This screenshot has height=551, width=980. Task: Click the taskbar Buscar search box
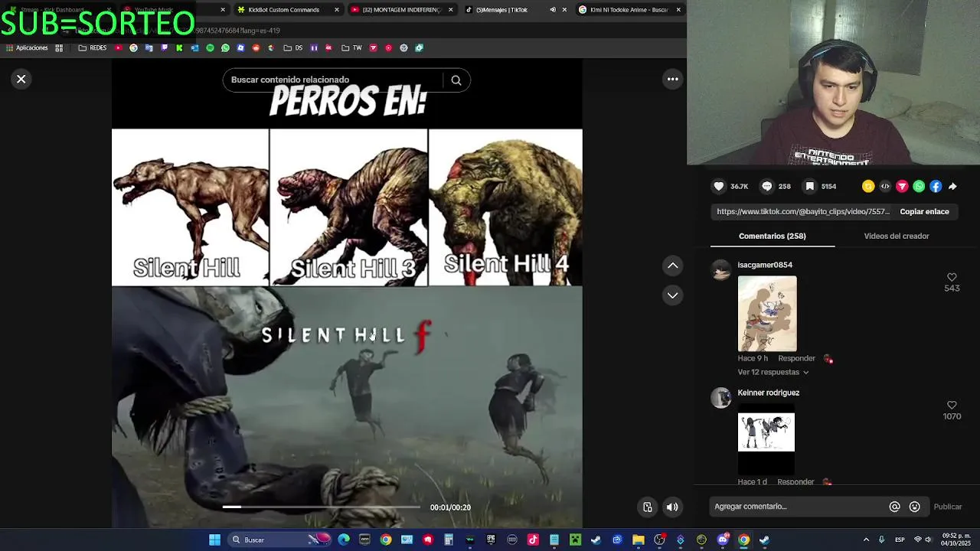280,540
